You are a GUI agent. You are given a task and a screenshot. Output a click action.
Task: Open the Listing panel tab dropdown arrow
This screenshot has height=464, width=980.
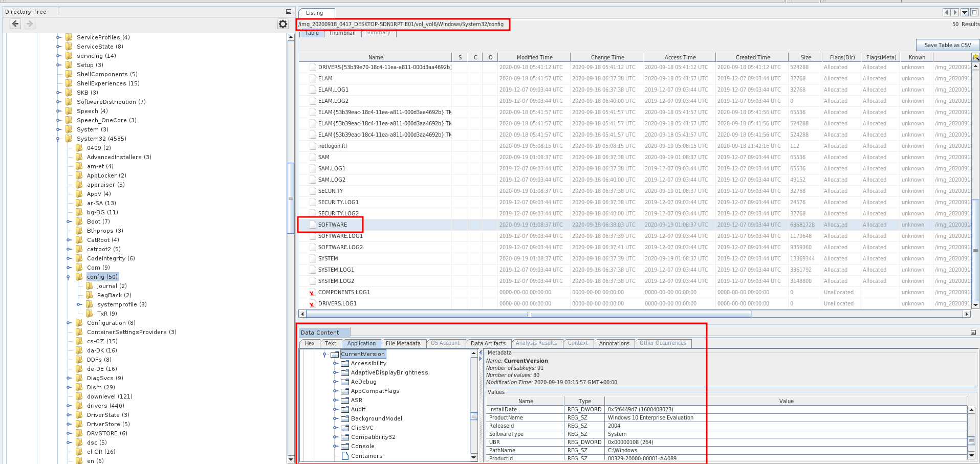[x=965, y=12]
